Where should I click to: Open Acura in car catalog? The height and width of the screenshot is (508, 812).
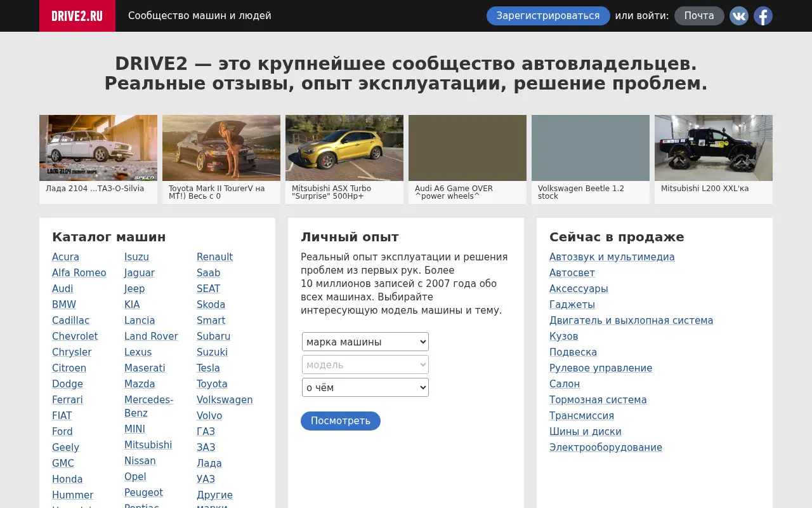(x=65, y=257)
